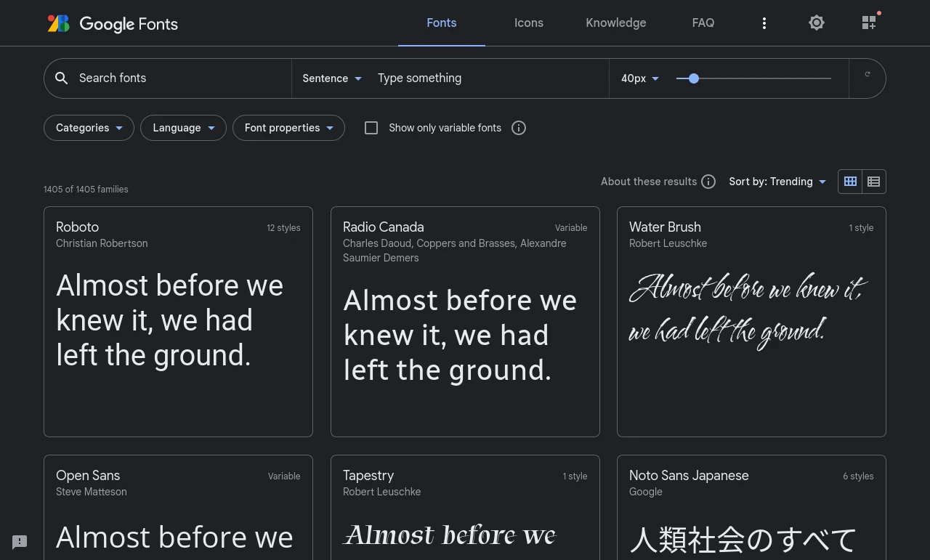Open the Noto Sans Japanese font title
This screenshot has height=560, width=930.
point(689,476)
